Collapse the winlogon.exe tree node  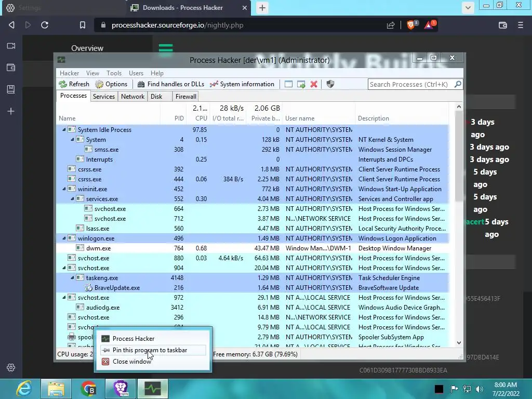(x=64, y=238)
